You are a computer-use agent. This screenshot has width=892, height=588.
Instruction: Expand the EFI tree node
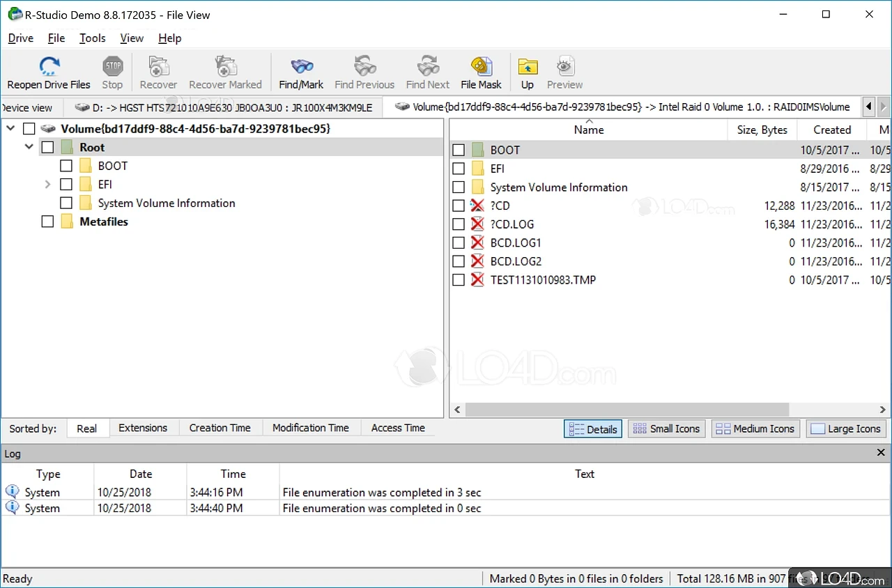click(x=47, y=185)
